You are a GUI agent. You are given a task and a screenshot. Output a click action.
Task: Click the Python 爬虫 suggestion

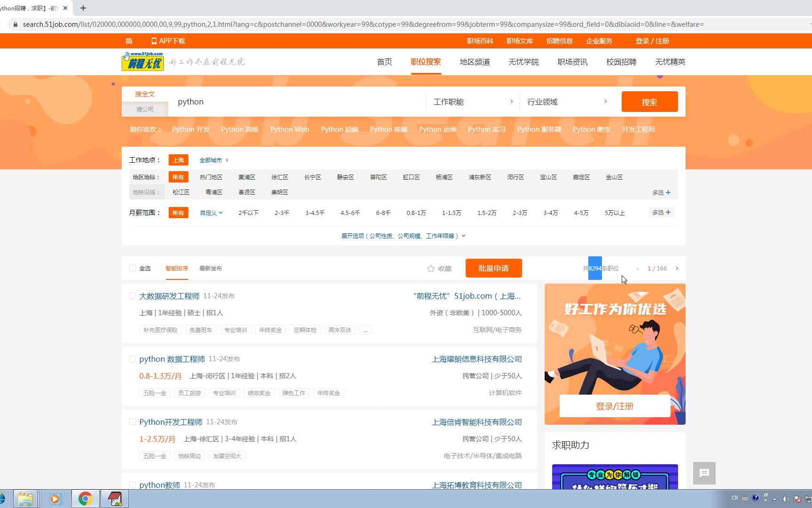click(x=591, y=129)
